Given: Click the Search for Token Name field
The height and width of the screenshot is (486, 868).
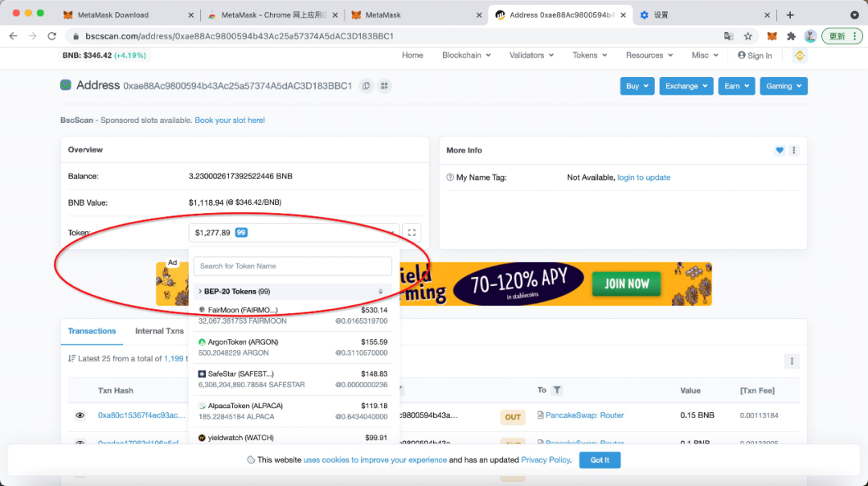Looking at the screenshot, I should [x=293, y=266].
